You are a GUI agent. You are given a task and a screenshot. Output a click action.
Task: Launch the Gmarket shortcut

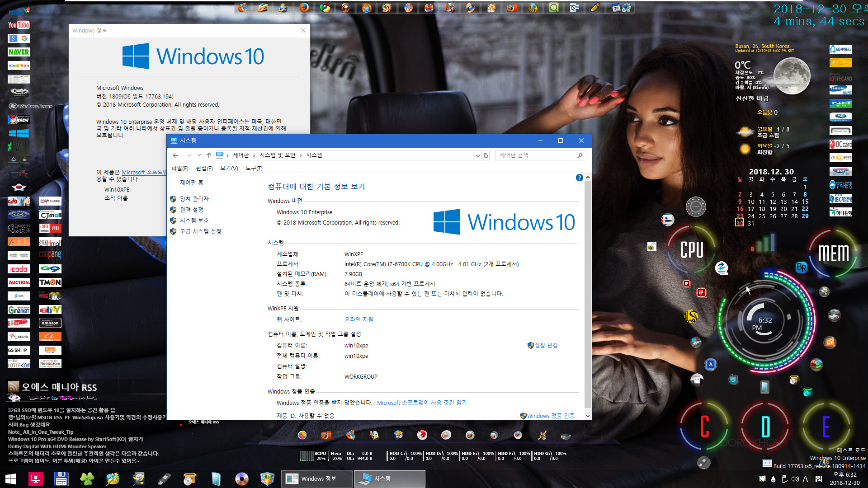[x=19, y=310]
